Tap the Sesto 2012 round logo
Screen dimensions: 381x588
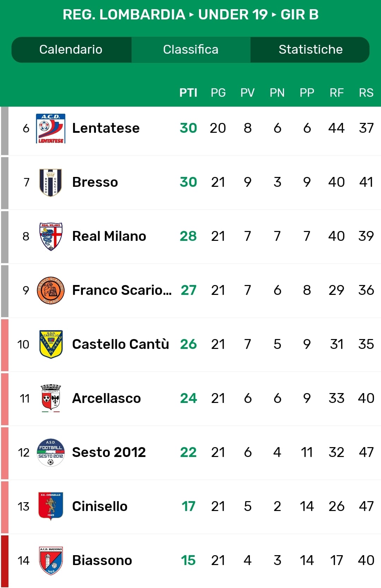click(x=51, y=452)
